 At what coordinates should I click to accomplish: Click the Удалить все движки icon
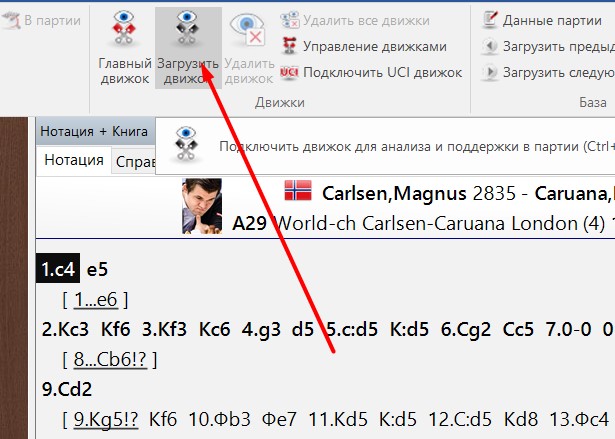click(290, 20)
